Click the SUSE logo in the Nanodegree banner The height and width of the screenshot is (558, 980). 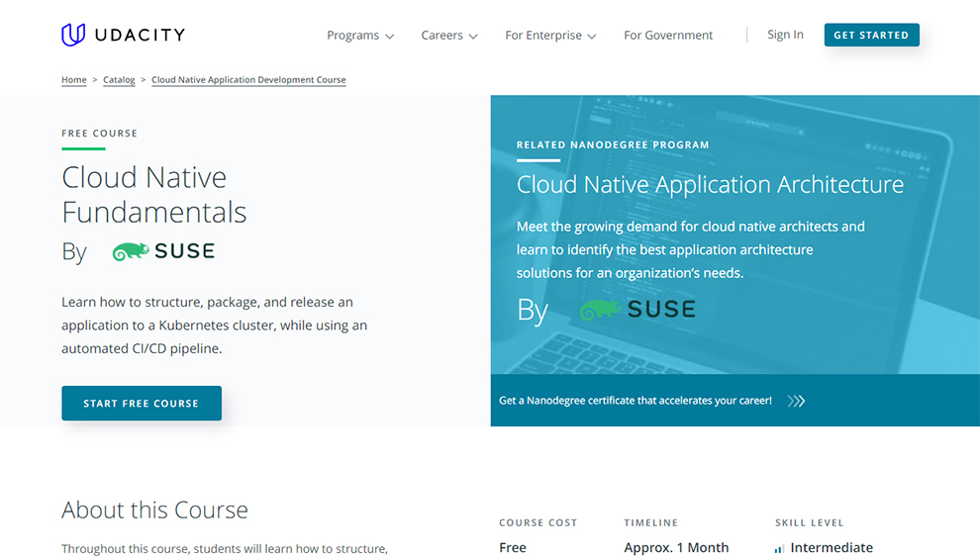(637, 310)
